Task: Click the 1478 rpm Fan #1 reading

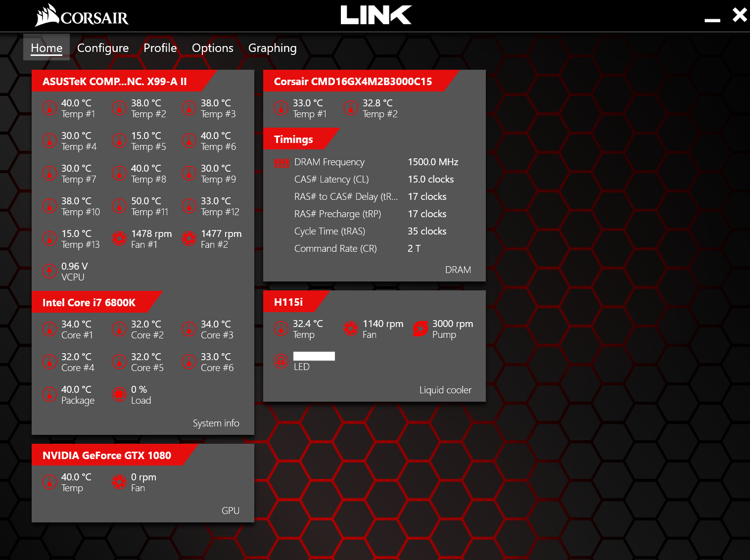Action: click(x=151, y=234)
